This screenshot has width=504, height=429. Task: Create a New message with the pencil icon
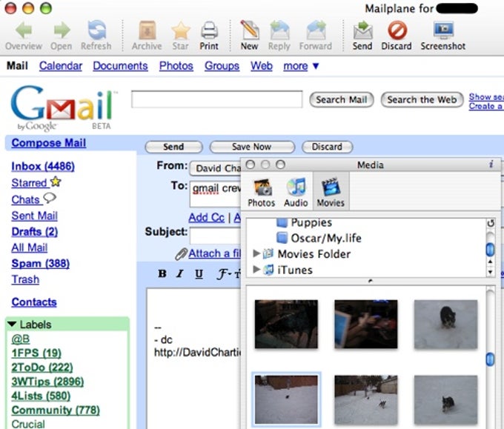(250, 30)
